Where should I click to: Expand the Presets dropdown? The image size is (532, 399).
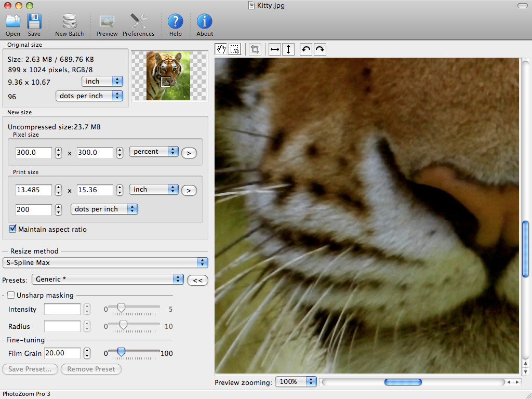(x=108, y=279)
